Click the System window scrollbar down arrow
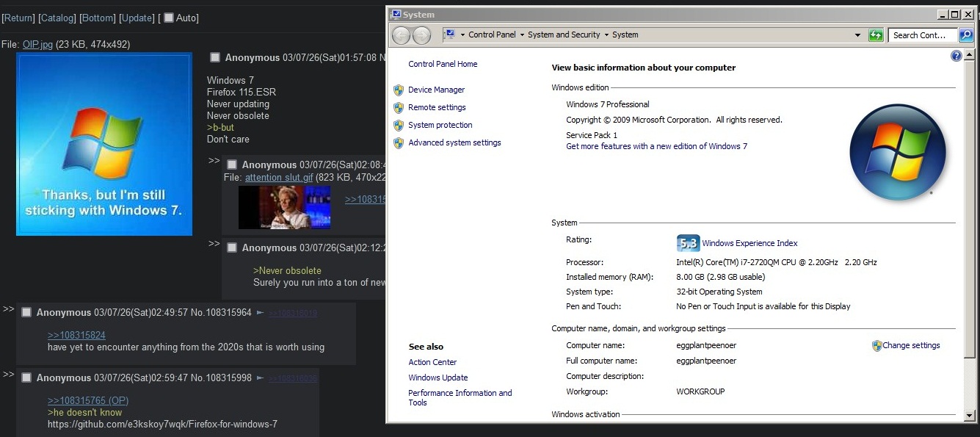Image resolution: width=980 pixels, height=437 pixels. [x=970, y=416]
